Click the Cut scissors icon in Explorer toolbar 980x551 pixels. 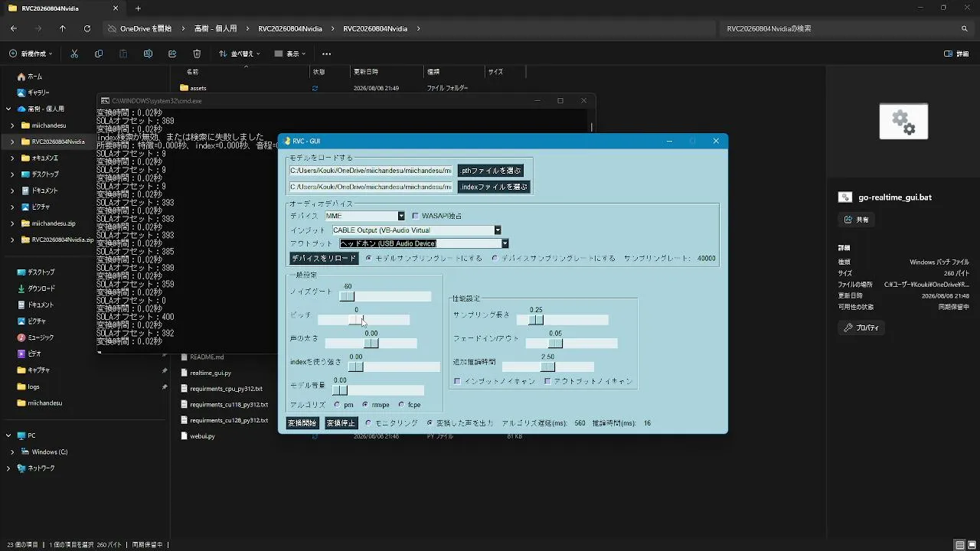(x=74, y=54)
